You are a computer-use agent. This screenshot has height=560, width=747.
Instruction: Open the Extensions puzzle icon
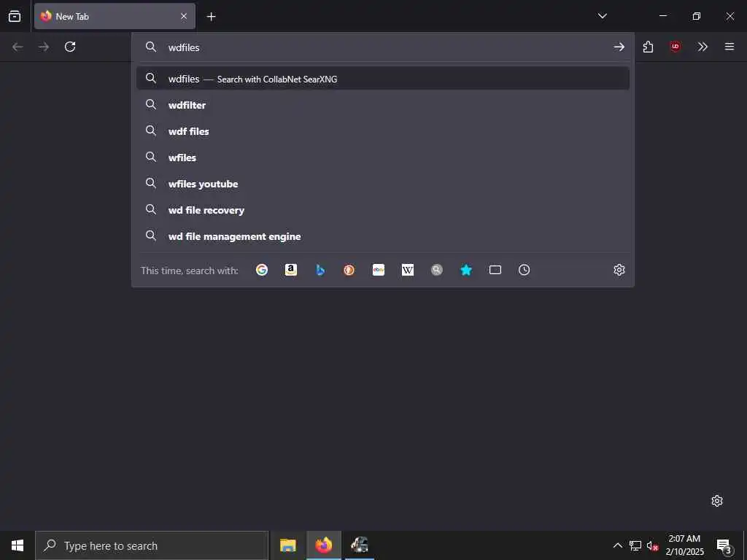pos(648,47)
